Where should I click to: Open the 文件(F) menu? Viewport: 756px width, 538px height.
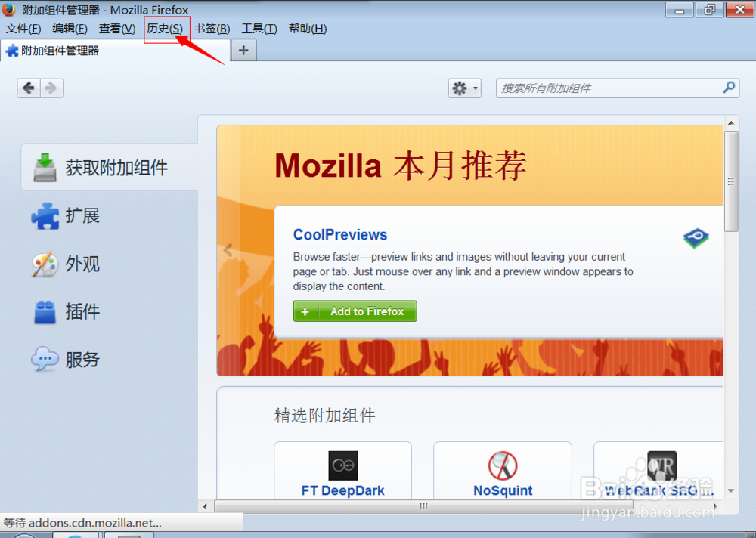23,29
